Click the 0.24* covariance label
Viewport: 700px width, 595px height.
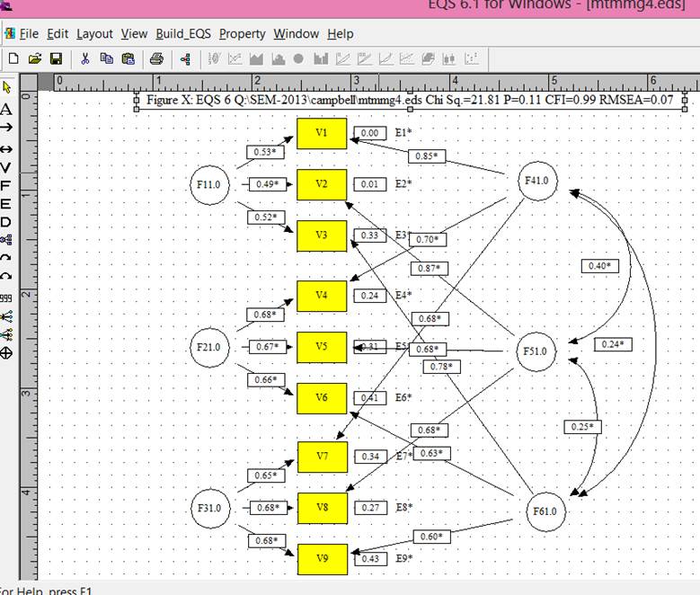[x=613, y=344]
